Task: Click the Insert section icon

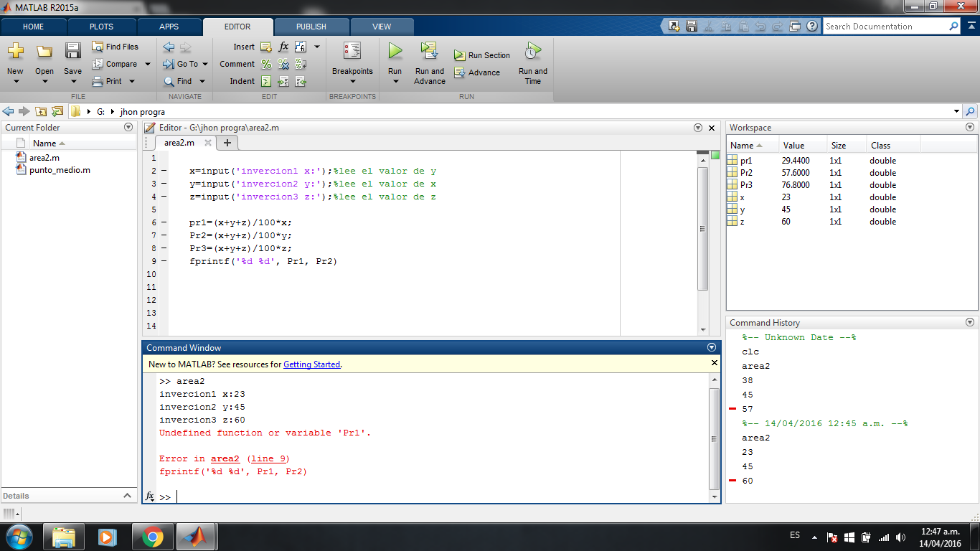Action: click(265, 47)
